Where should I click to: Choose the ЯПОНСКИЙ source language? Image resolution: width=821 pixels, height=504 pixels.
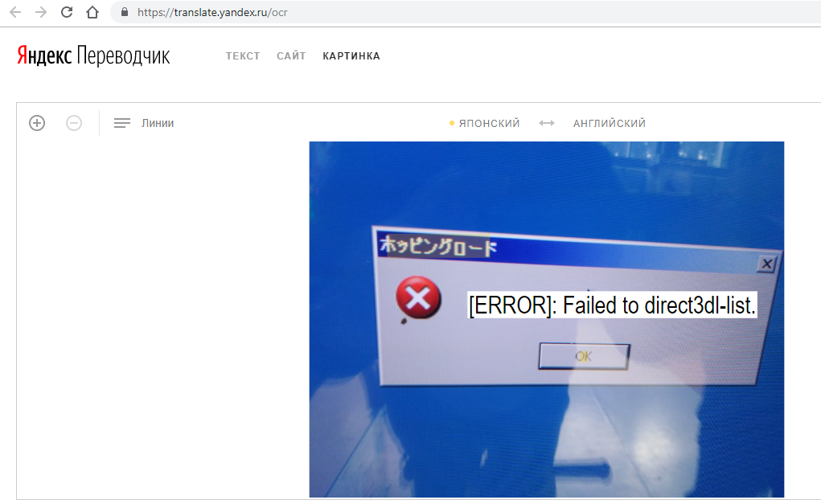click(489, 123)
